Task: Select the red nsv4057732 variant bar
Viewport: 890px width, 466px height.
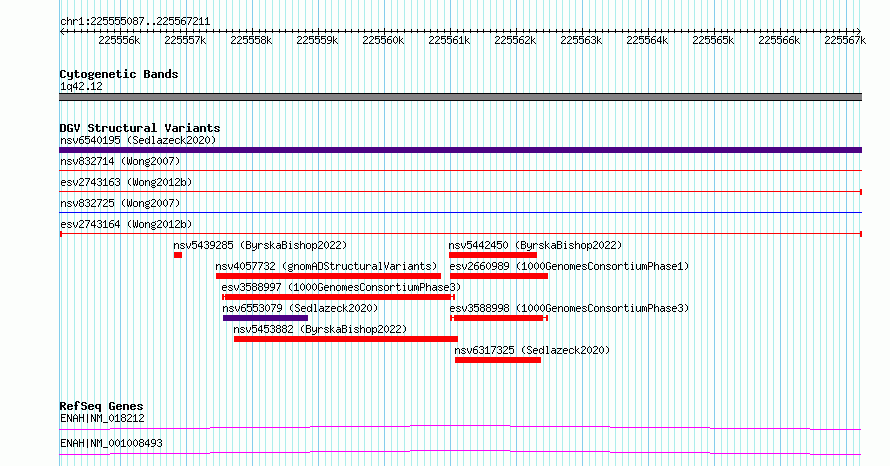Action: point(328,276)
